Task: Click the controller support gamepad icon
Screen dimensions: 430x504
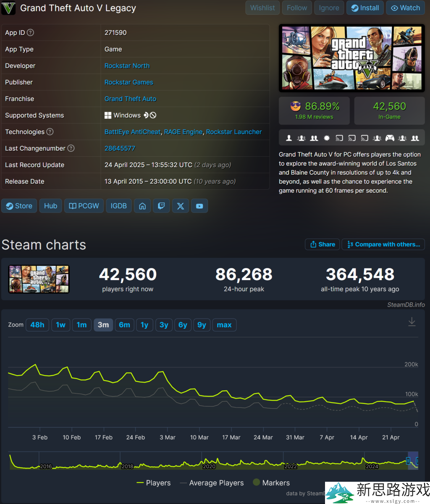Action: pyautogui.click(x=390, y=138)
